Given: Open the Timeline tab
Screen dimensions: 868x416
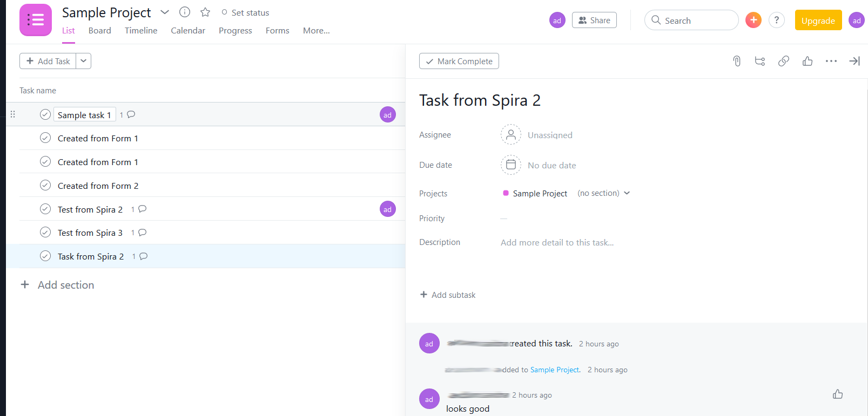Looking at the screenshot, I should click(141, 31).
